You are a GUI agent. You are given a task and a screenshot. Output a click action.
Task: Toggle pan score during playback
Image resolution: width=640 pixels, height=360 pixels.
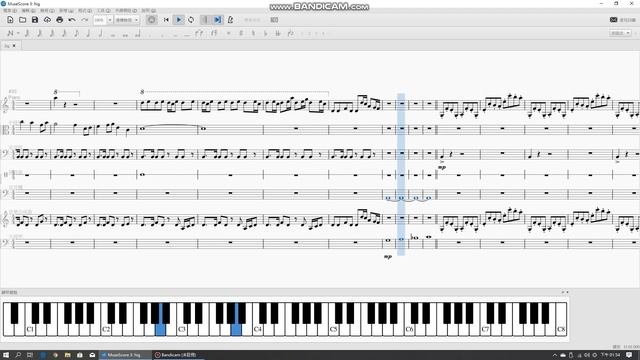click(218, 20)
